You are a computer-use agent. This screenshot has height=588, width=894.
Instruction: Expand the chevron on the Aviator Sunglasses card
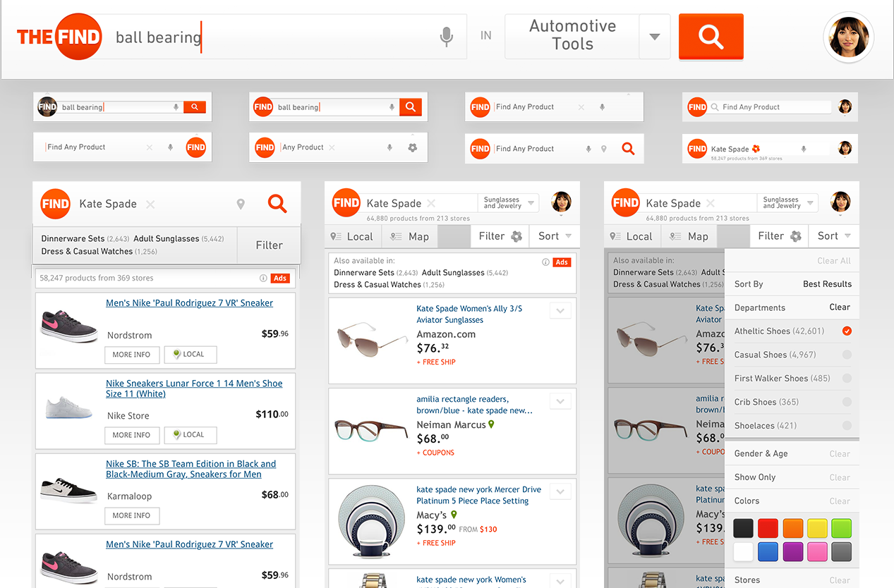(560, 311)
